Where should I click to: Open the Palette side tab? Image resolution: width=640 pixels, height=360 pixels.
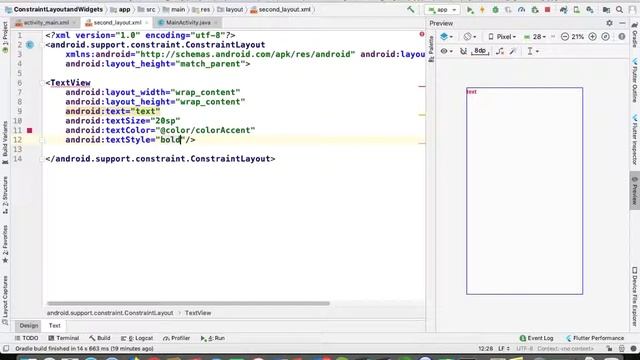point(431,49)
